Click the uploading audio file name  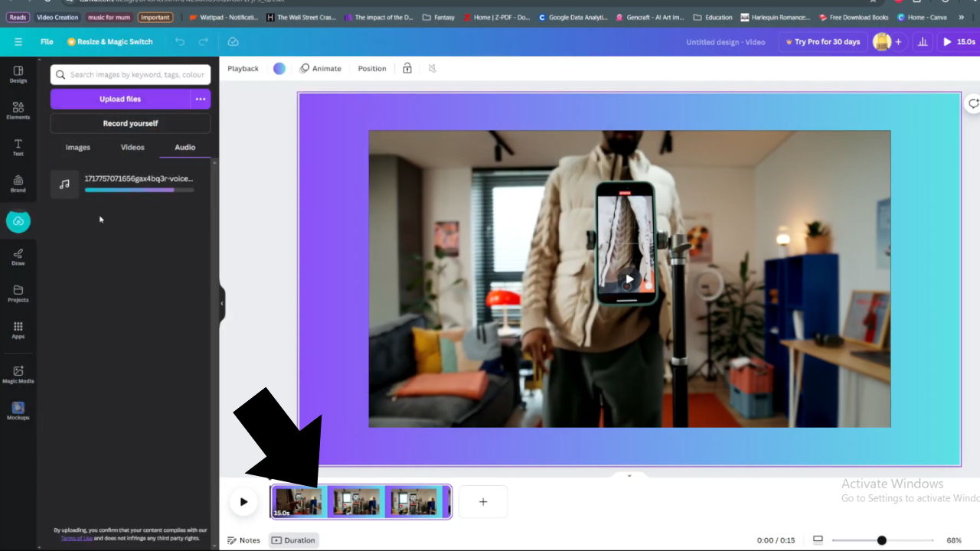click(139, 178)
